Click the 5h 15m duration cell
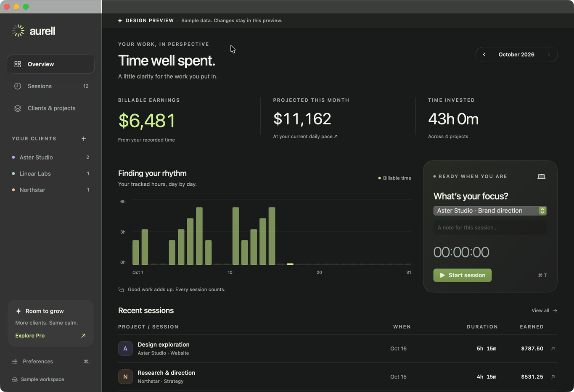Viewport: 574px width, 392px height. pyautogui.click(x=487, y=348)
